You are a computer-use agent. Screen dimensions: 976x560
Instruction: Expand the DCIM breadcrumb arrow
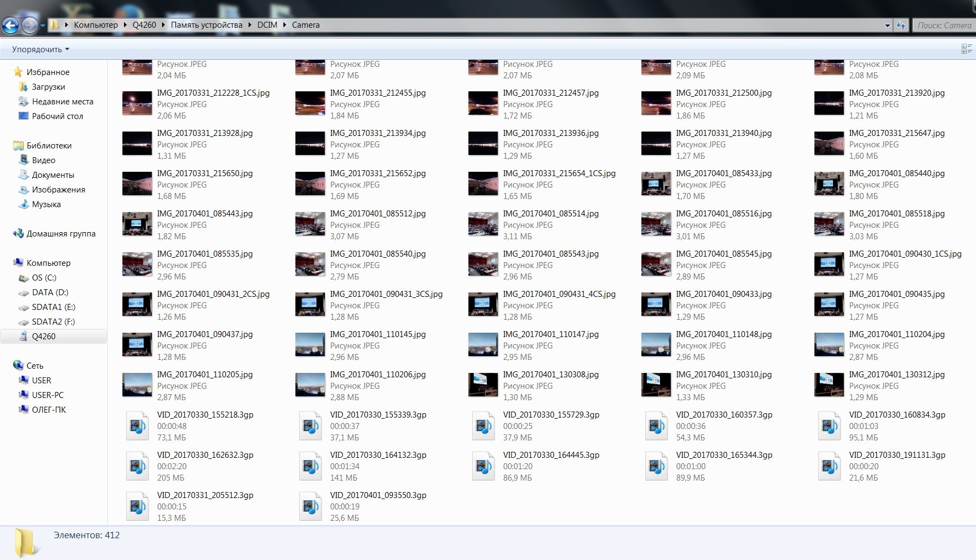pyautogui.click(x=285, y=25)
